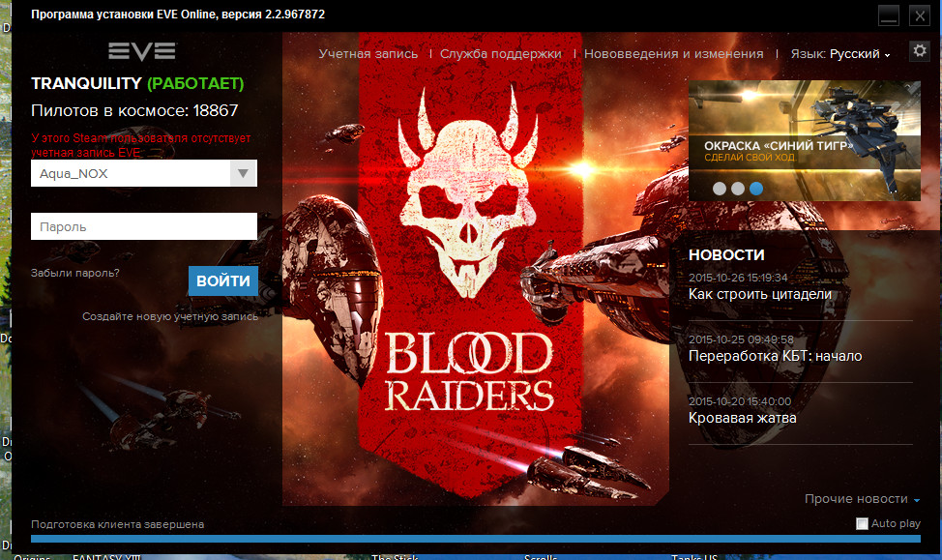
Task: Minimize the EVE launcher window
Action: pyautogui.click(x=889, y=15)
